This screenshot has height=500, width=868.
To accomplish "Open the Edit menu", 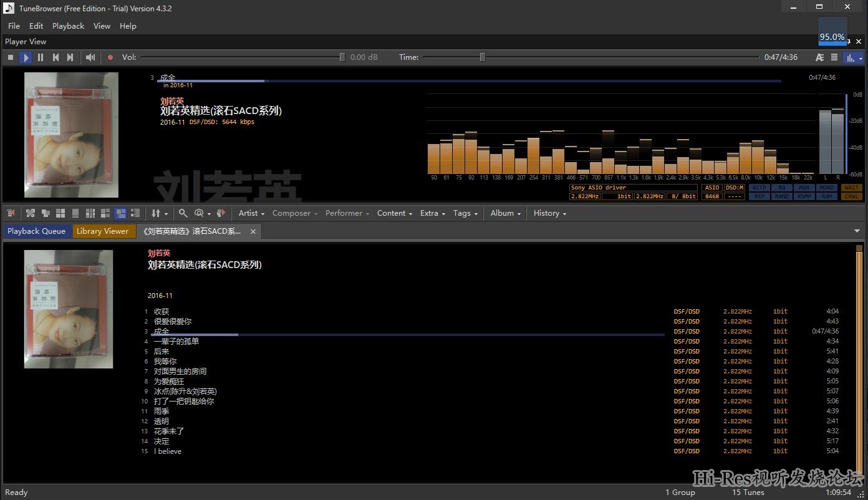I will coord(36,26).
